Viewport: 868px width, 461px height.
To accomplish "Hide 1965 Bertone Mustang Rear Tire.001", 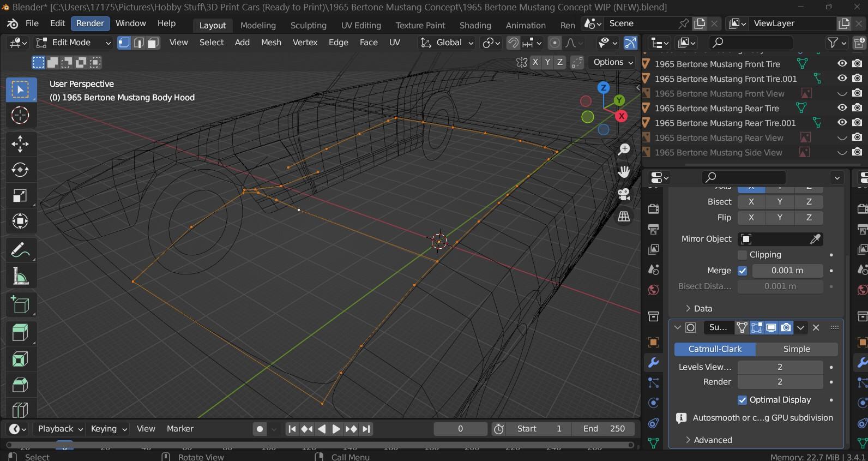I will [842, 123].
